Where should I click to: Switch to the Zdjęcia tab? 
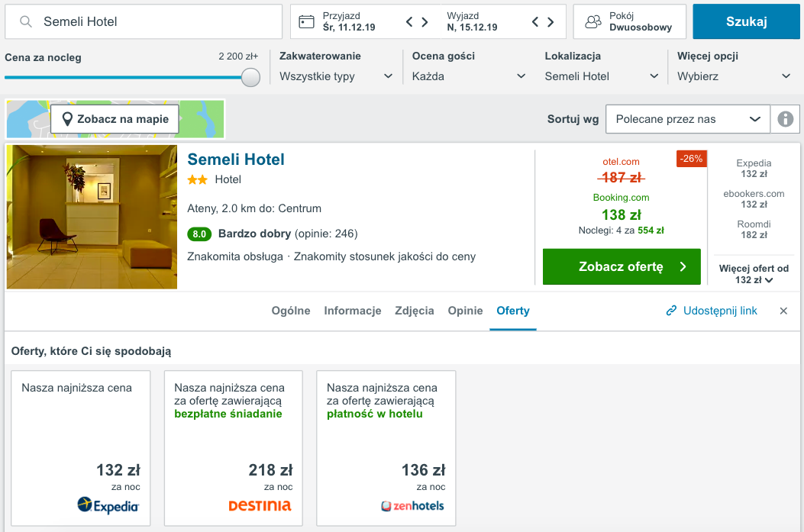click(416, 311)
